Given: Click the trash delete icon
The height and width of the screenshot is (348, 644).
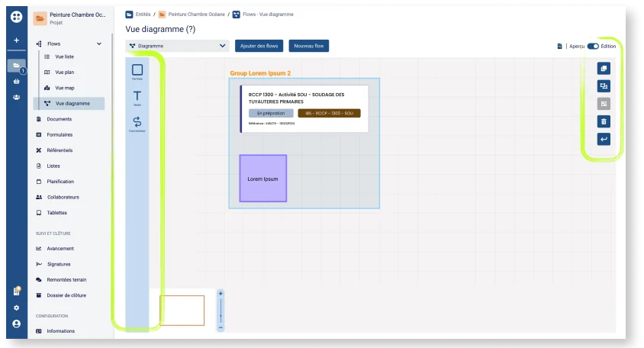Looking at the screenshot, I should 604,121.
